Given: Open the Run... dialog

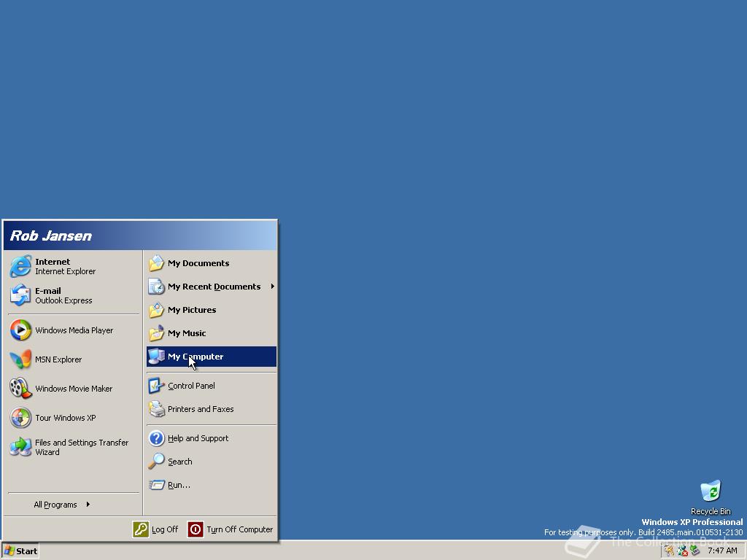Looking at the screenshot, I should click(x=211, y=485).
